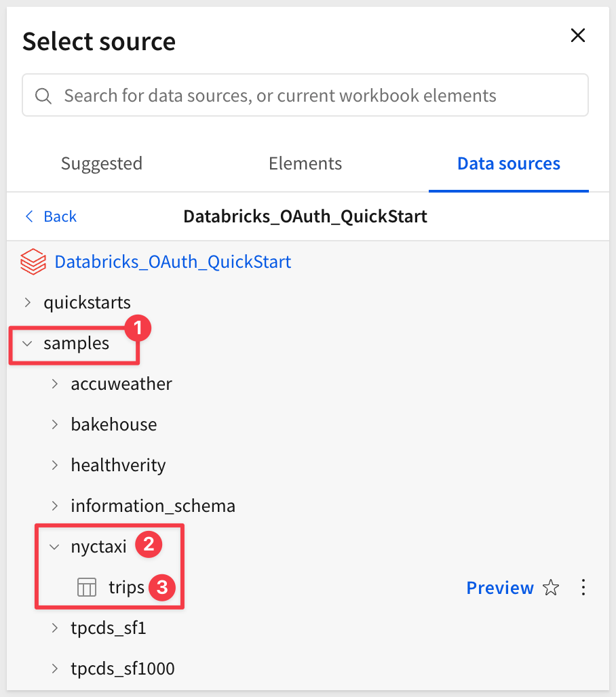The width and height of the screenshot is (616, 697).
Task: Collapse the samples catalog
Action: tap(27, 343)
